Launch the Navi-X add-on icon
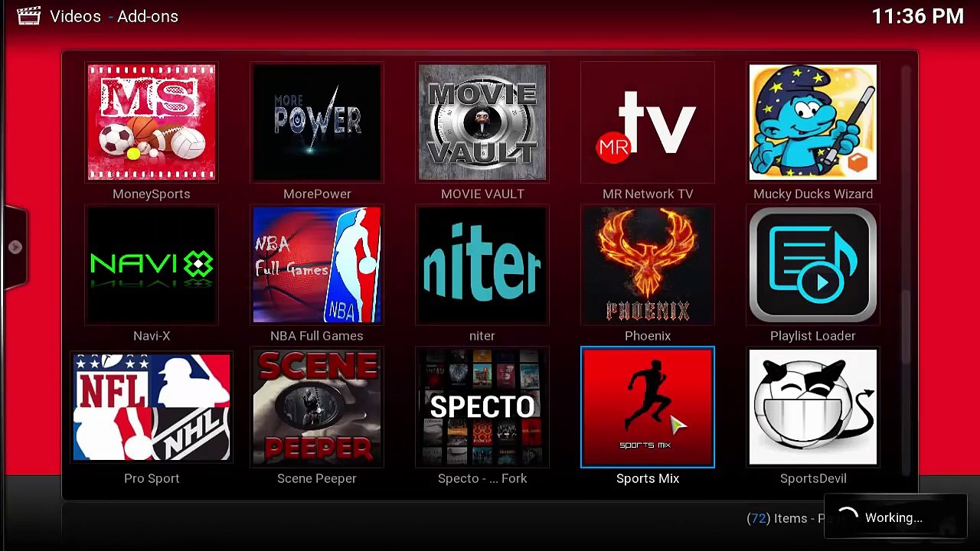Screen dimensions: 980x551 152,265
